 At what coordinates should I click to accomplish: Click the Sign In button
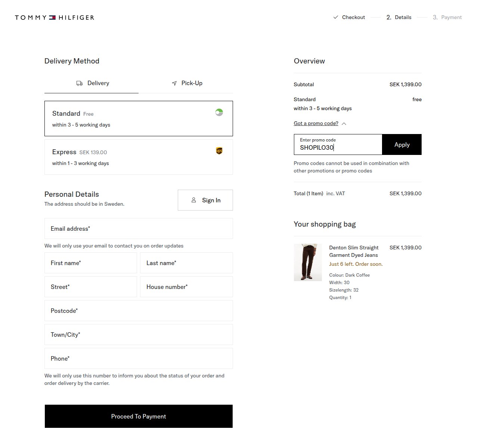pyautogui.click(x=205, y=200)
